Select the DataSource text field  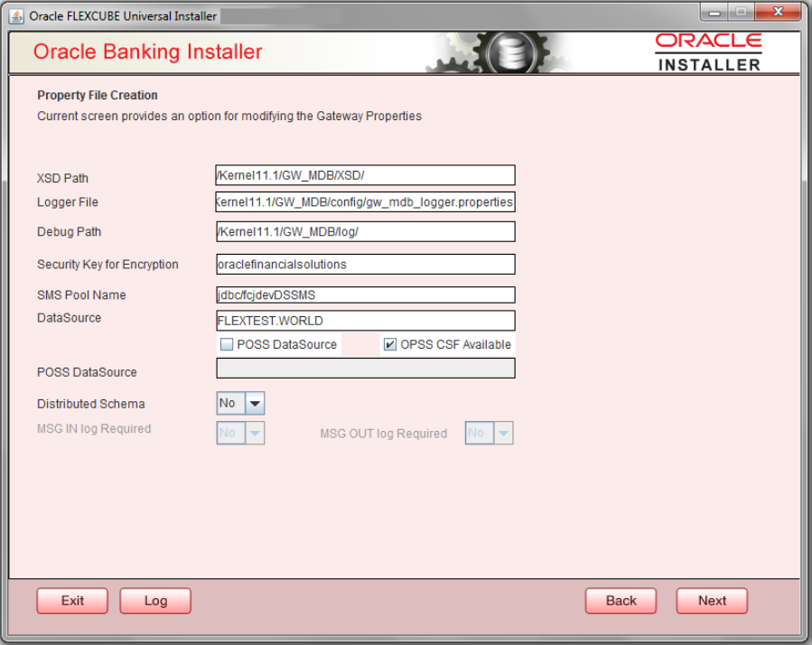(365, 321)
